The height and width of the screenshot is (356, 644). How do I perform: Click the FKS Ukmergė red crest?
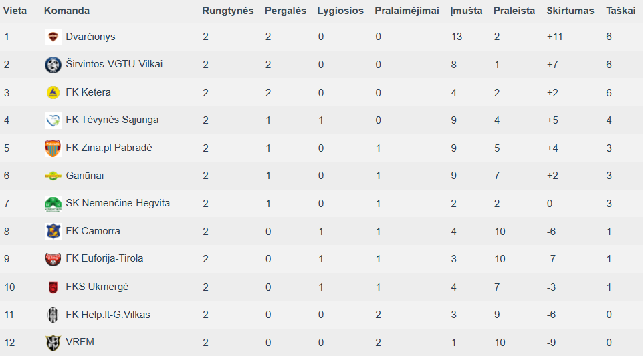[53, 287]
